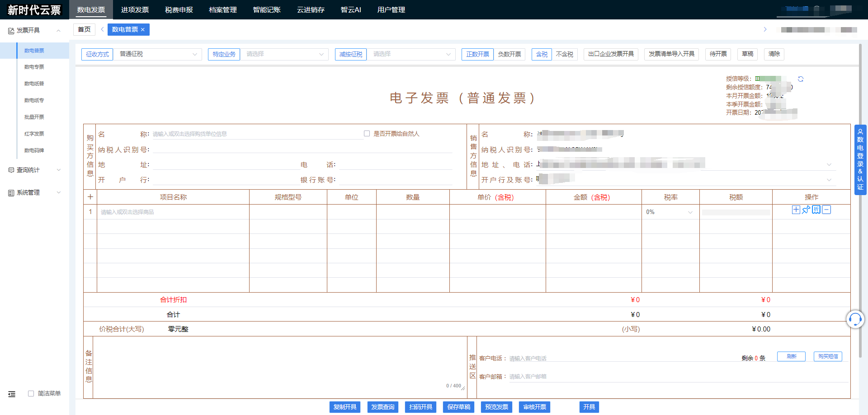The width and height of the screenshot is (868, 415).
Task: Click the 查询统计 sidebar icon
Action: (11, 170)
